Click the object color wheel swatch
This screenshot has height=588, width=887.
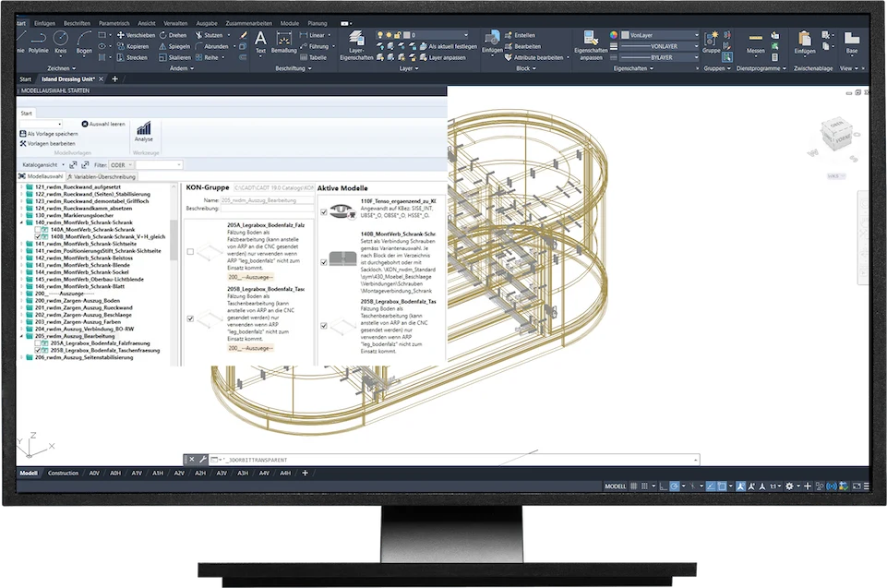613,35
